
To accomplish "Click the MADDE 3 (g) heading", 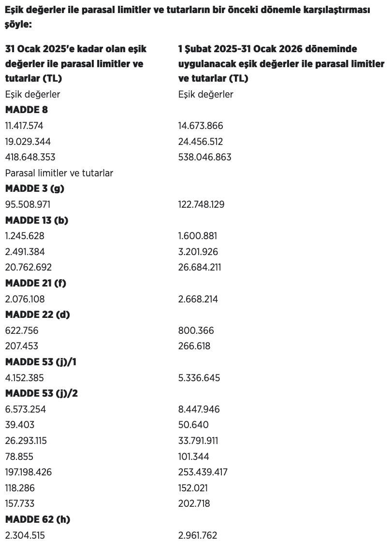I will point(34,188).
